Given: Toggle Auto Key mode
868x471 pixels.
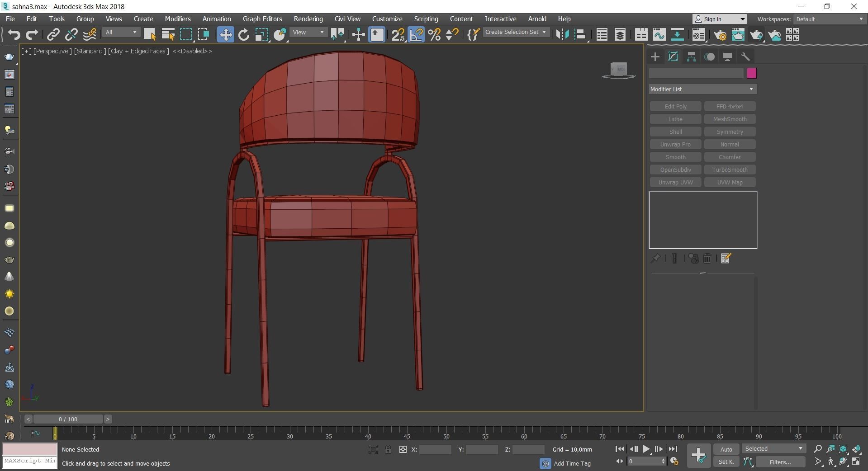Looking at the screenshot, I should 726,449.
